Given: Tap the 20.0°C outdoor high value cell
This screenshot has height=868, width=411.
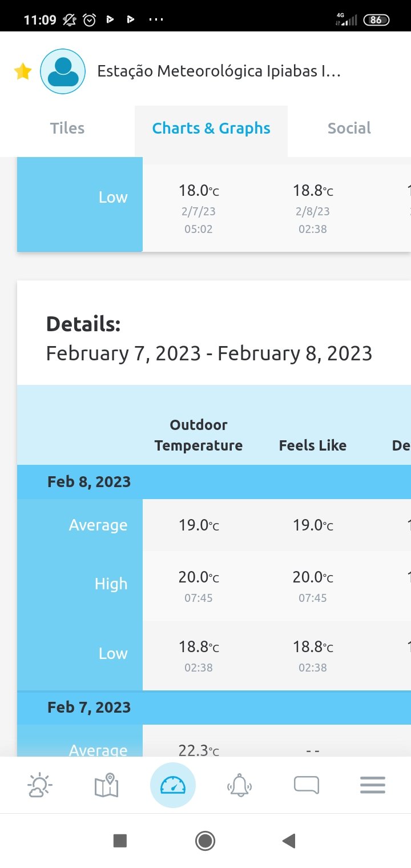Looking at the screenshot, I should pyautogui.click(x=199, y=586).
